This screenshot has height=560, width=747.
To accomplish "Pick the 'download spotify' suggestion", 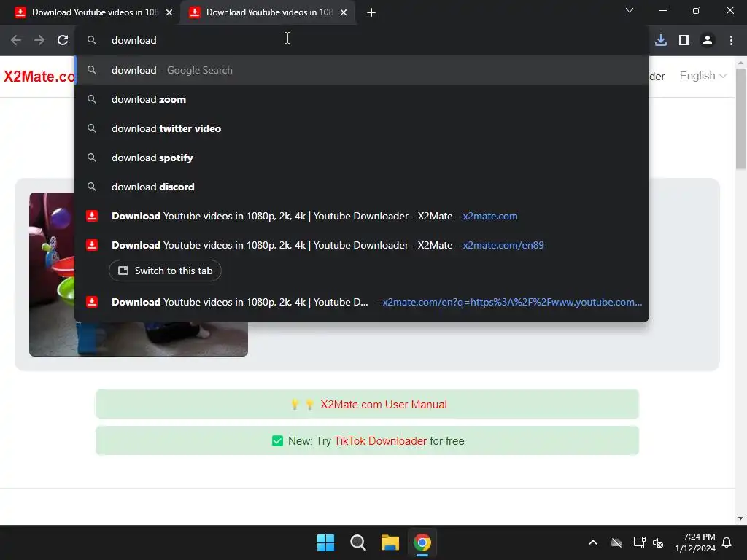I will [362, 157].
